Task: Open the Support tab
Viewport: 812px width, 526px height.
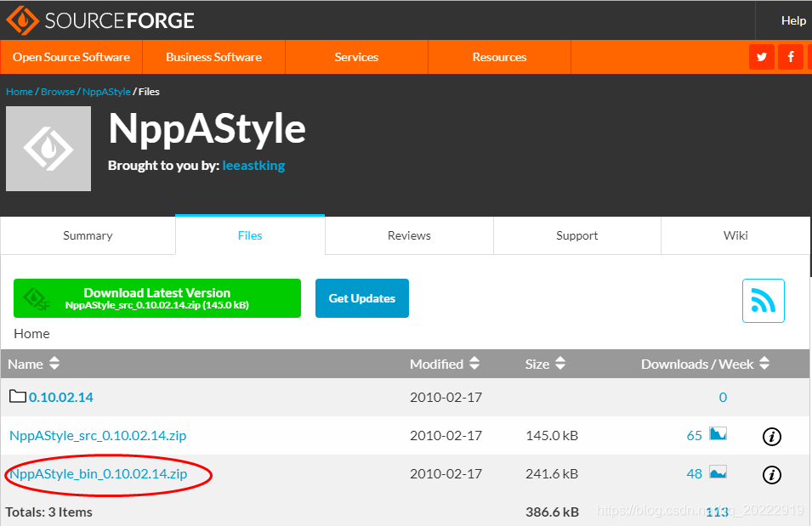Action: [x=576, y=235]
